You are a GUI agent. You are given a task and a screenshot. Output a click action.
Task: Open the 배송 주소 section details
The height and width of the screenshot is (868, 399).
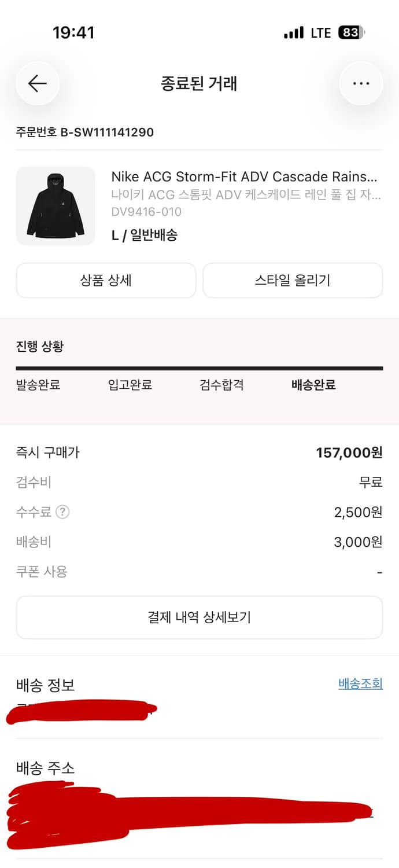click(x=42, y=768)
